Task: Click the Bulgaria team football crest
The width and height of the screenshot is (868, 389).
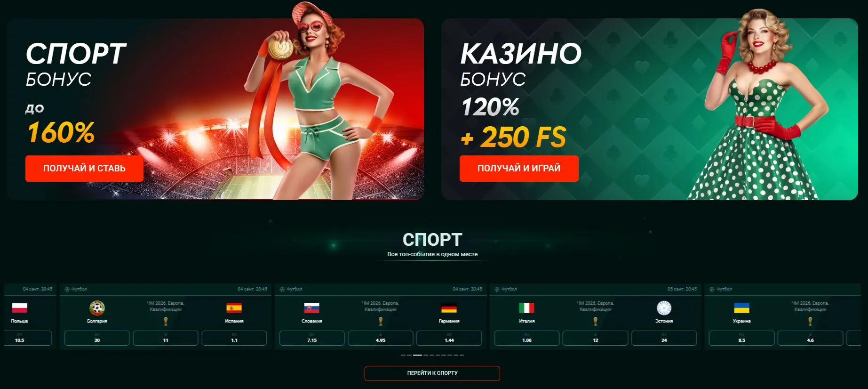Action: pos(97,308)
